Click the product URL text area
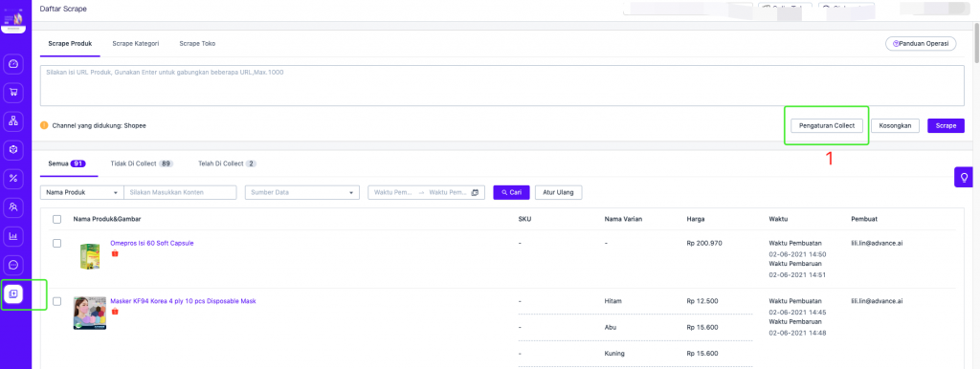 [x=501, y=85]
